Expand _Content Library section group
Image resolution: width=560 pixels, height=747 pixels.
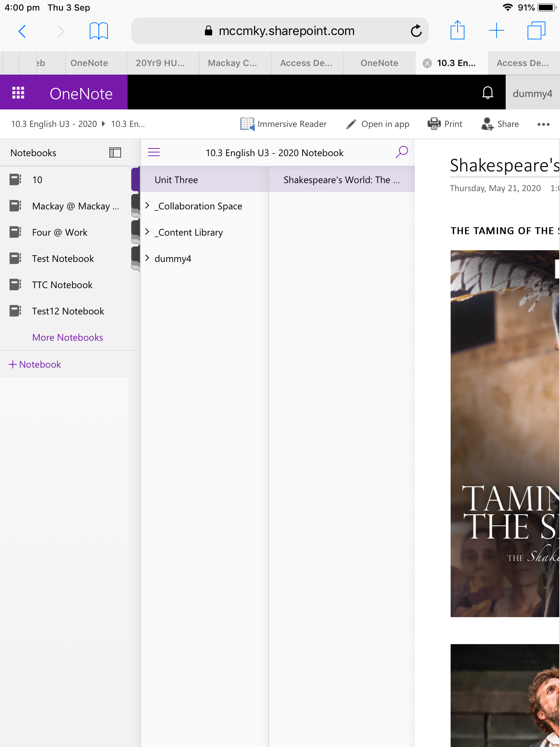pos(147,232)
